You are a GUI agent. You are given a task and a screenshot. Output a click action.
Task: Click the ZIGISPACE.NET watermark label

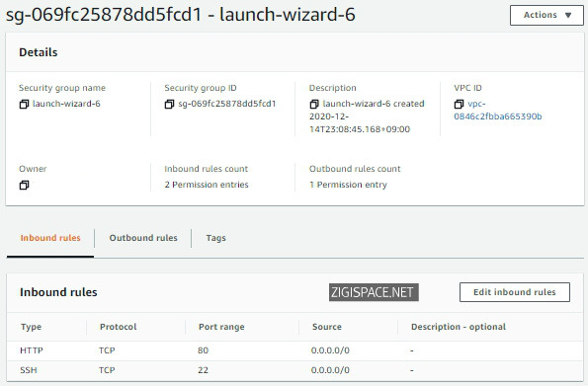point(374,292)
